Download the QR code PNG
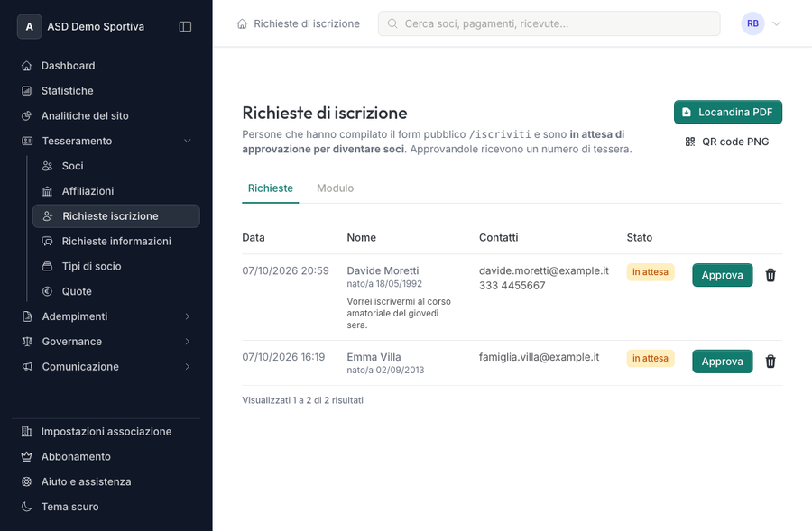812x531 pixels. coord(728,142)
